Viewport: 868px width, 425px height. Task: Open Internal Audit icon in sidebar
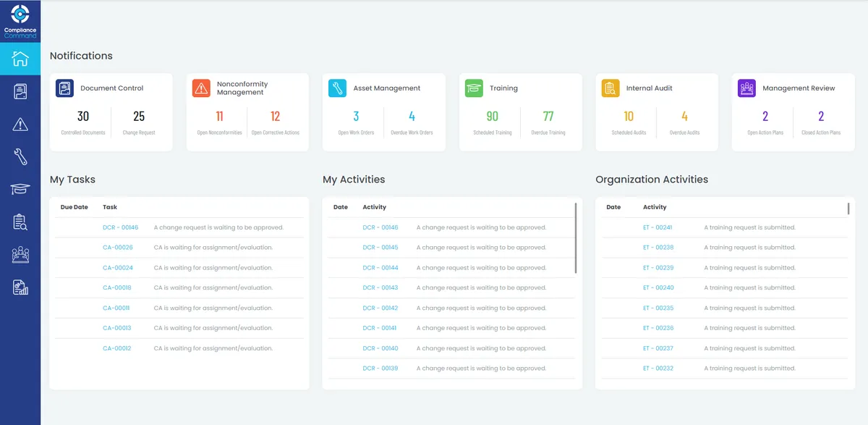[20, 222]
